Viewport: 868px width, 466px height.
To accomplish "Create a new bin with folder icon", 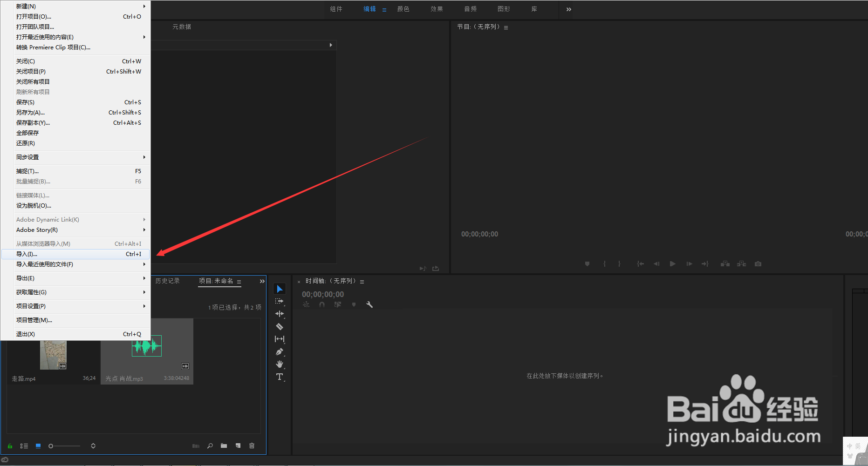I will click(224, 446).
